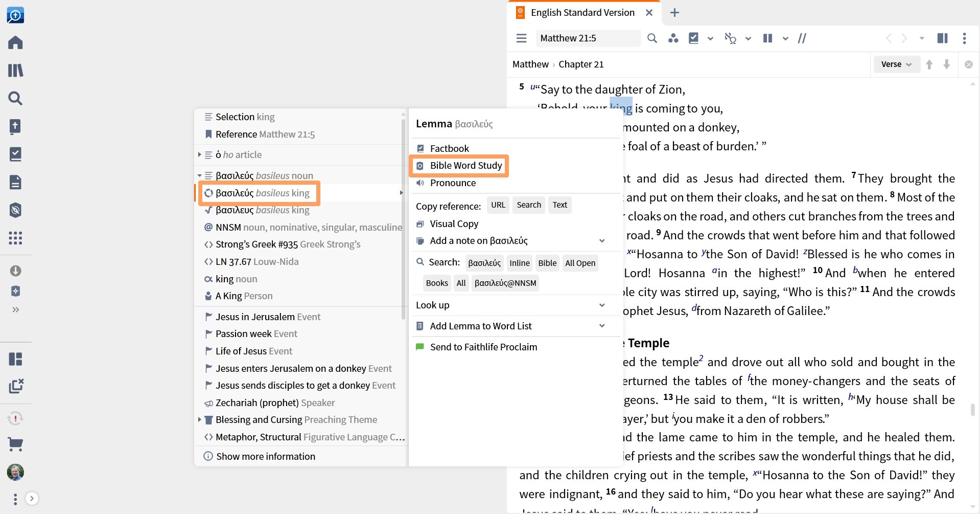Open the Documents icon in sidebar
The height and width of the screenshot is (514, 980).
(x=15, y=182)
